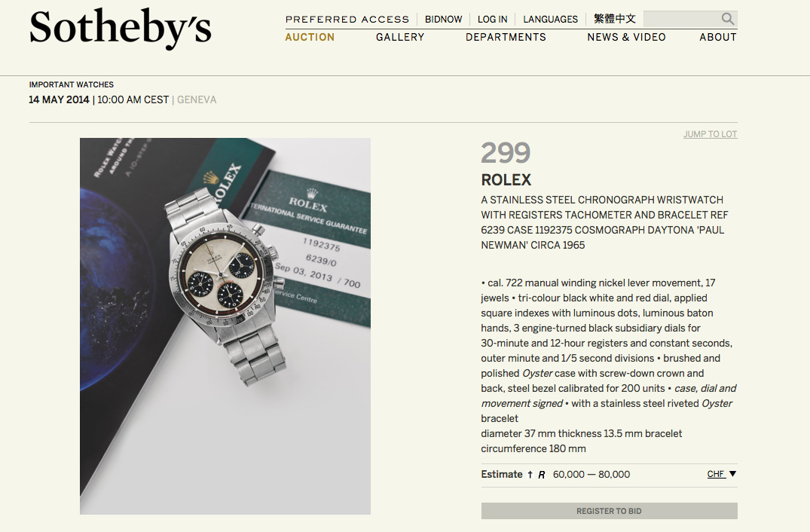Click the search magnifier icon

click(727, 19)
